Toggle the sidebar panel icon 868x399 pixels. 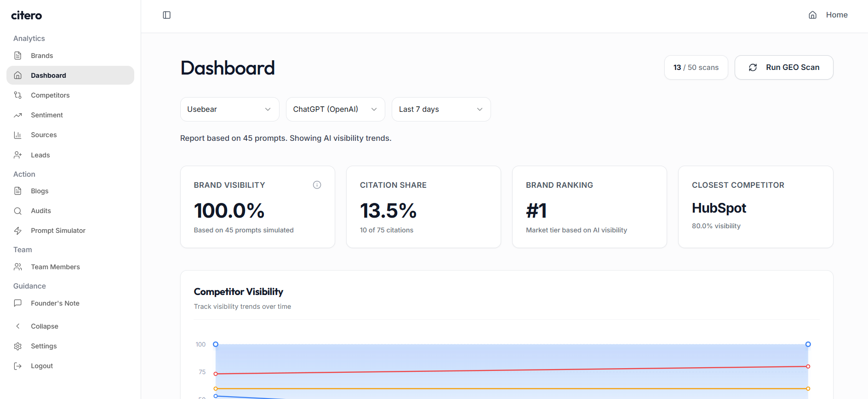click(x=167, y=15)
